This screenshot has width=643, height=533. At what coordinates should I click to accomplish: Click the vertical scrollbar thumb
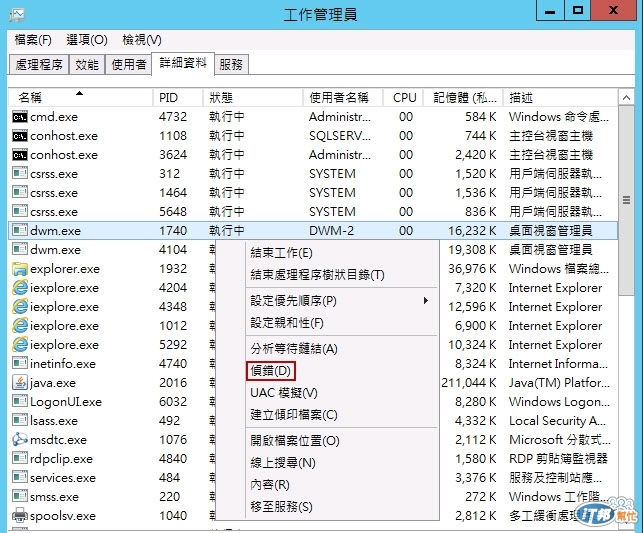(626, 200)
